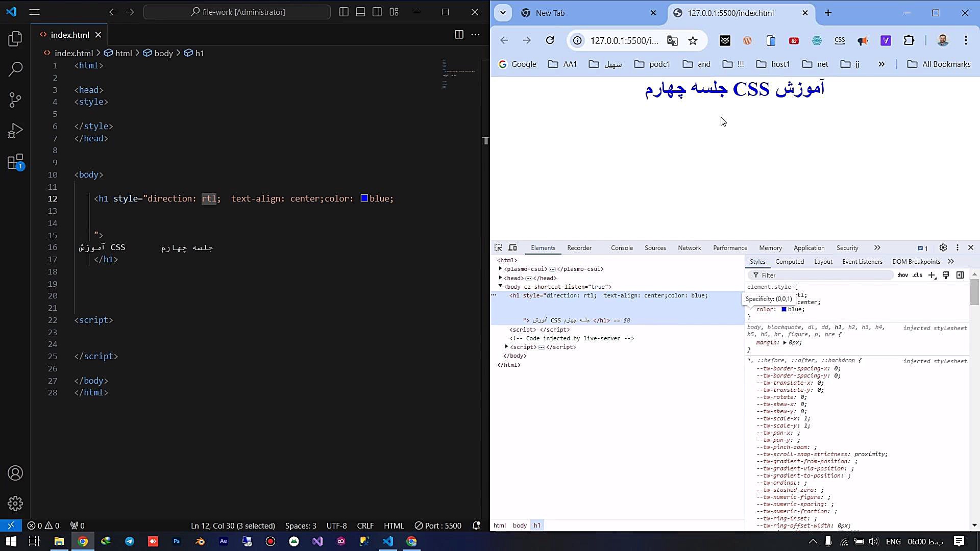Open Chrome Extensions puzzle menu

909,40
